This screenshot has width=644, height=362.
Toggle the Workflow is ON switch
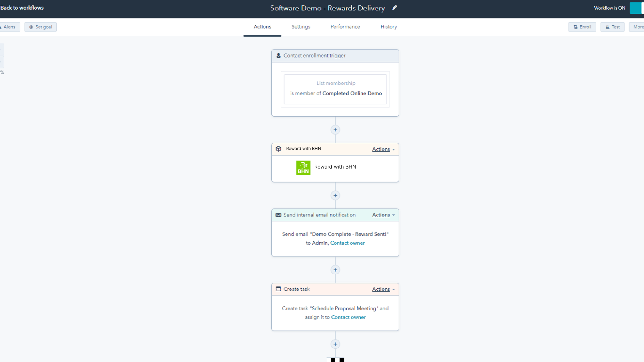click(x=637, y=8)
